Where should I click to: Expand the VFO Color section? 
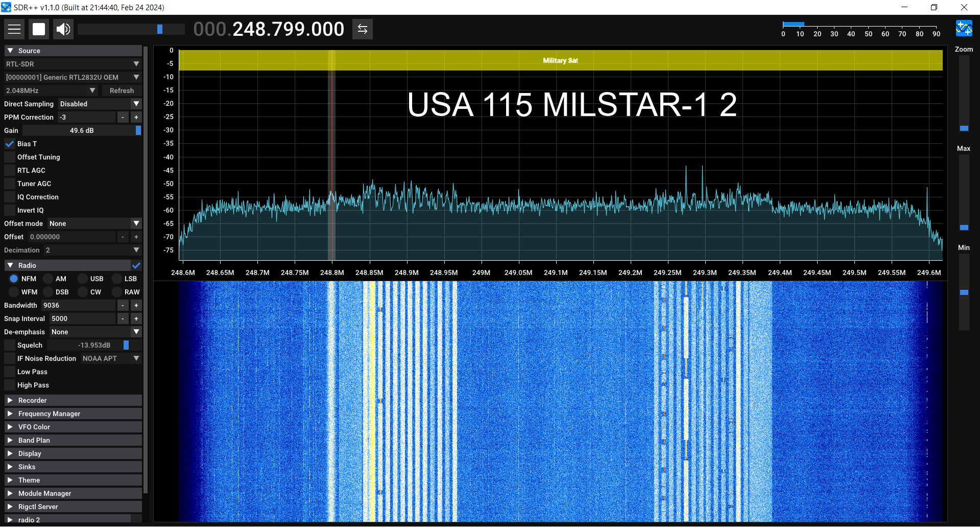(73, 427)
